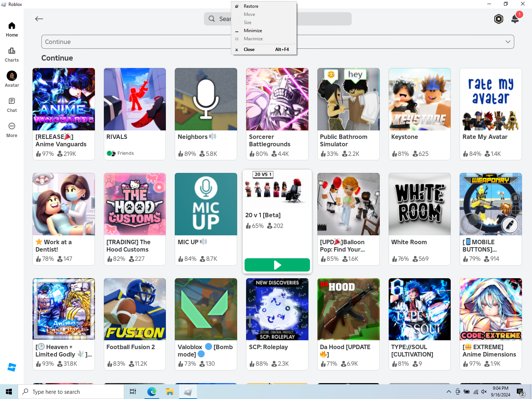The height and width of the screenshot is (399, 532).
Task: Open the Work at a Dentist thumbnail
Action: [x=64, y=204]
